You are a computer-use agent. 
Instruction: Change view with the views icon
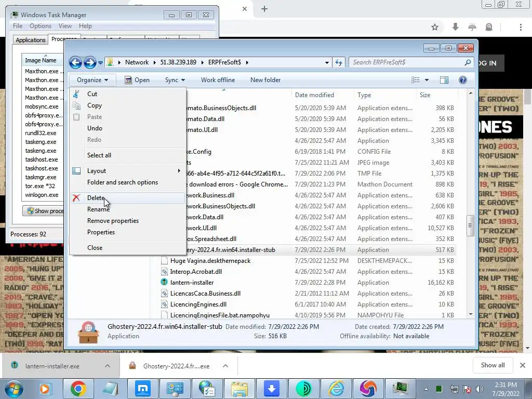pyautogui.click(x=416, y=80)
